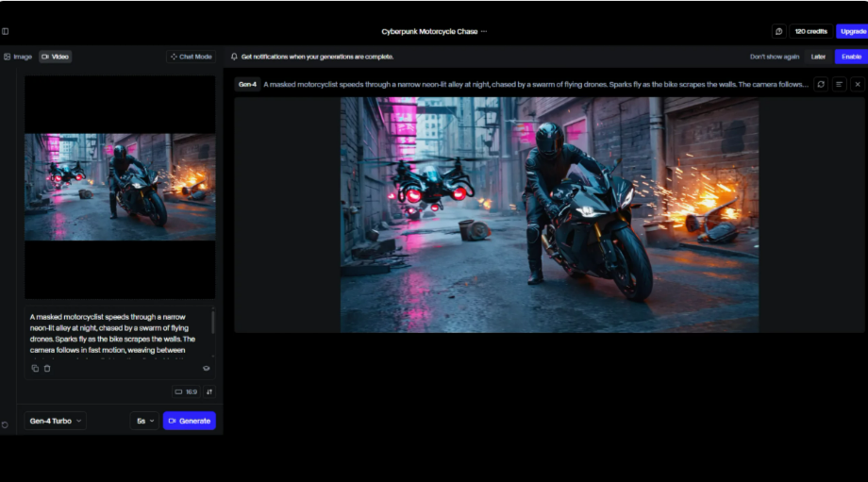The height and width of the screenshot is (482, 868).
Task: Toggle Chat Mode on
Action: pyautogui.click(x=192, y=57)
